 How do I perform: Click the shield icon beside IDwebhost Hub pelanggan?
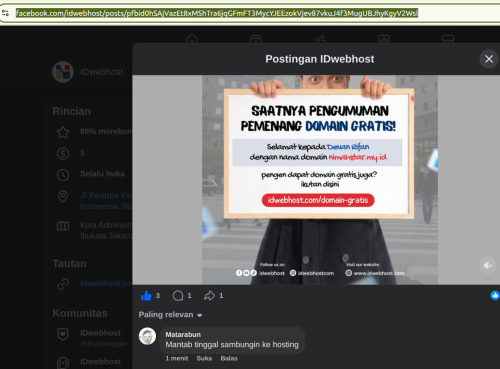[63, 334]
